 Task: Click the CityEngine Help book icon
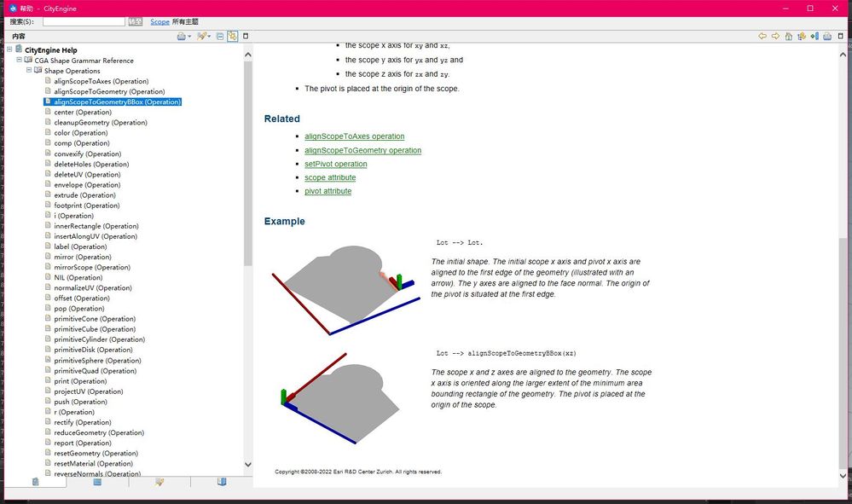pyautogui.click(x=19, y=49)
